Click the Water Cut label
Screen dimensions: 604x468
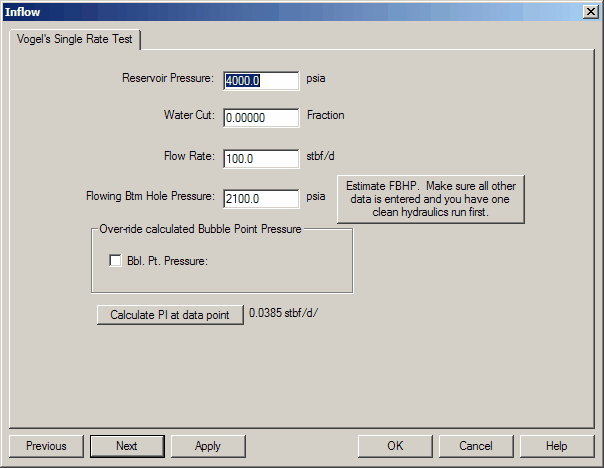coord(189,115)
